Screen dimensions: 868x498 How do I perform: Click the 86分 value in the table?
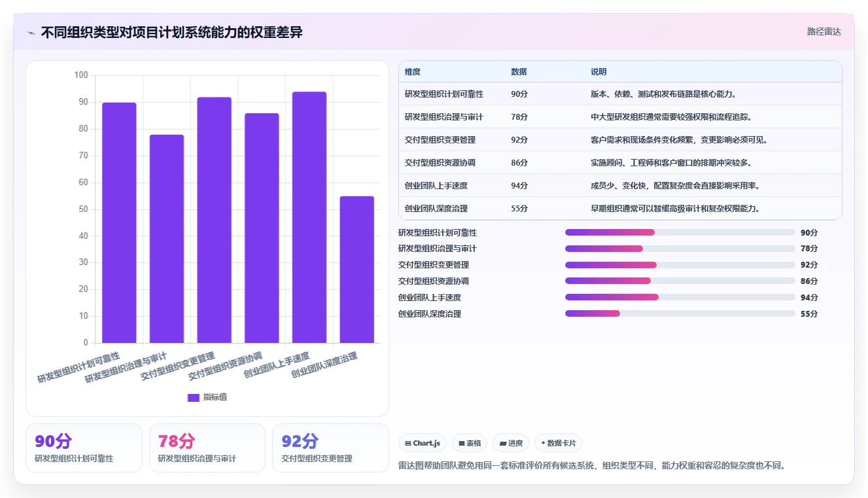(x=519, y=163)
